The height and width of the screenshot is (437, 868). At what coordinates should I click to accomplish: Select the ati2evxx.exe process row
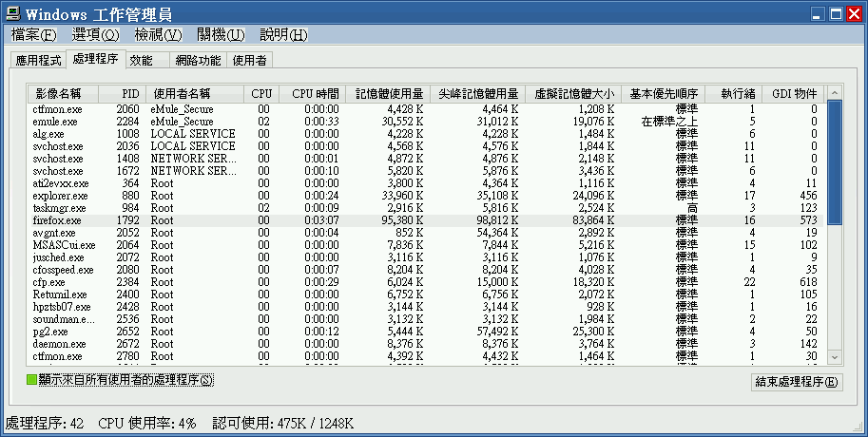coord(425,183)
